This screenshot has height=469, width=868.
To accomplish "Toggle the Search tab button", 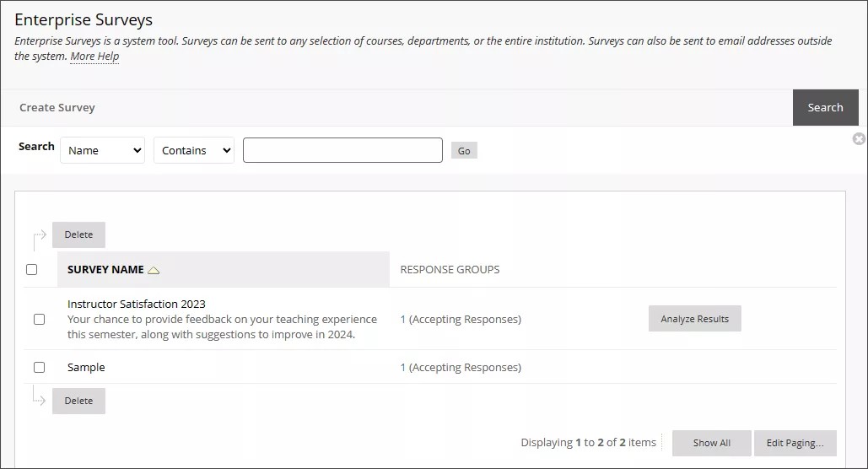I will [x=824, y=108].
